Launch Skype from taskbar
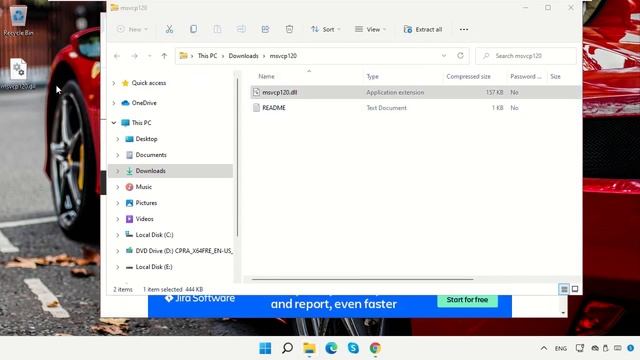640x360 pixels. coord(353,348)
